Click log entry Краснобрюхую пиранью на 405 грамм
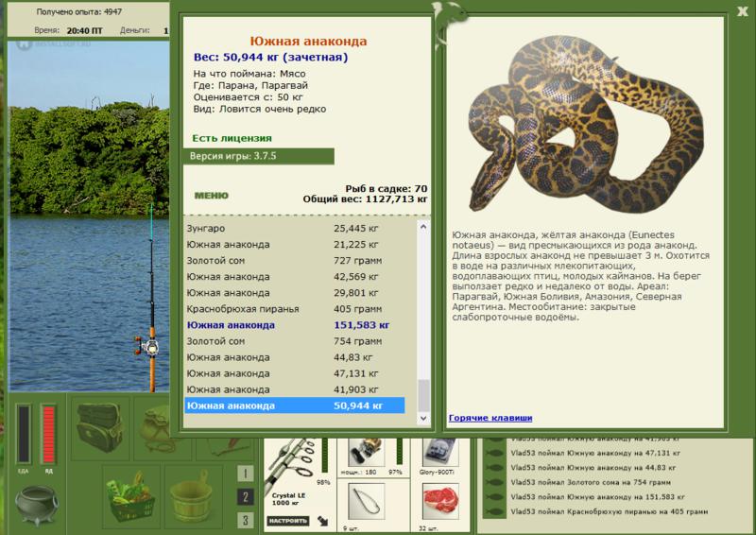This screenshot has width=756, height=535. [x=610, y=511]
